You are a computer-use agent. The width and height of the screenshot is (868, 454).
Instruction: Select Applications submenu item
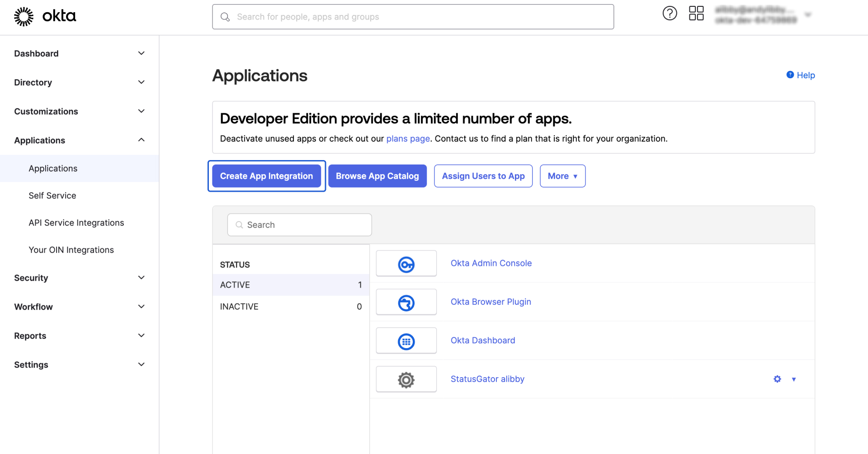pyautogui.click(x=80, y=169)
